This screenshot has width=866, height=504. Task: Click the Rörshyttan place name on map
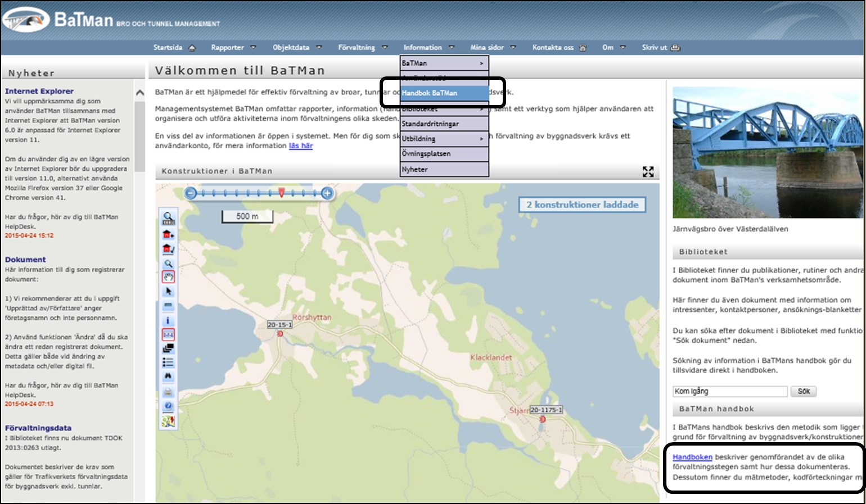(x=312, y=317)
